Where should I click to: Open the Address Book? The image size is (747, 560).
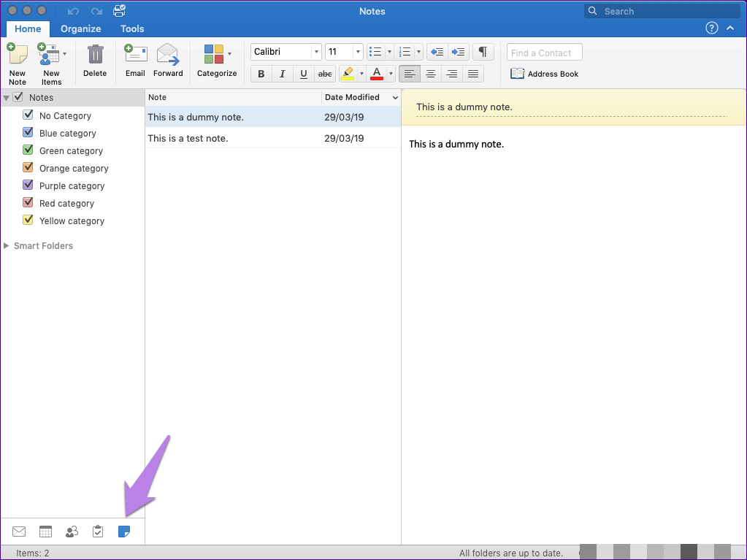[544, 74]
